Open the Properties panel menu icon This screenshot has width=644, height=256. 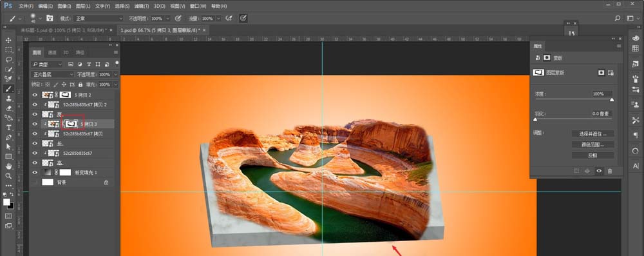(618, 46)
